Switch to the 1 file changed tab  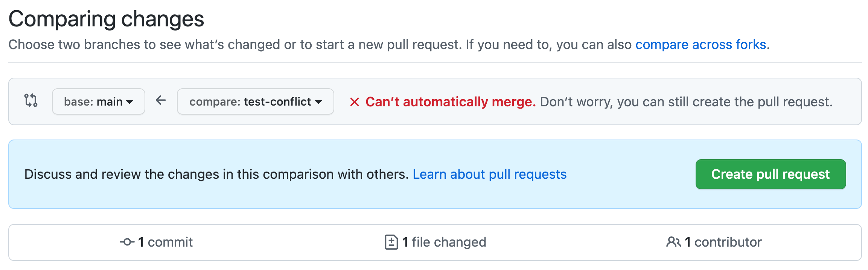click(x=436, y=242)
